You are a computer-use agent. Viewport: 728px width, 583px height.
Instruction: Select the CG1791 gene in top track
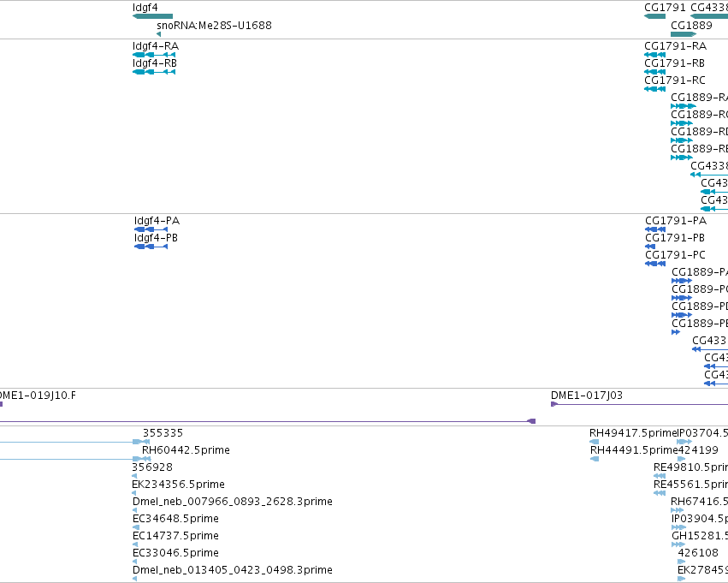654,16
